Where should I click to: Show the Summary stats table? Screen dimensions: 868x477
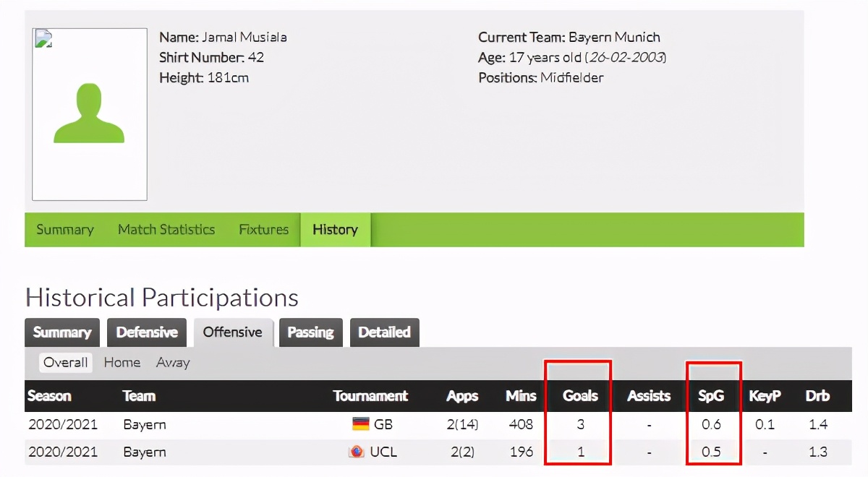click(62, 332)
